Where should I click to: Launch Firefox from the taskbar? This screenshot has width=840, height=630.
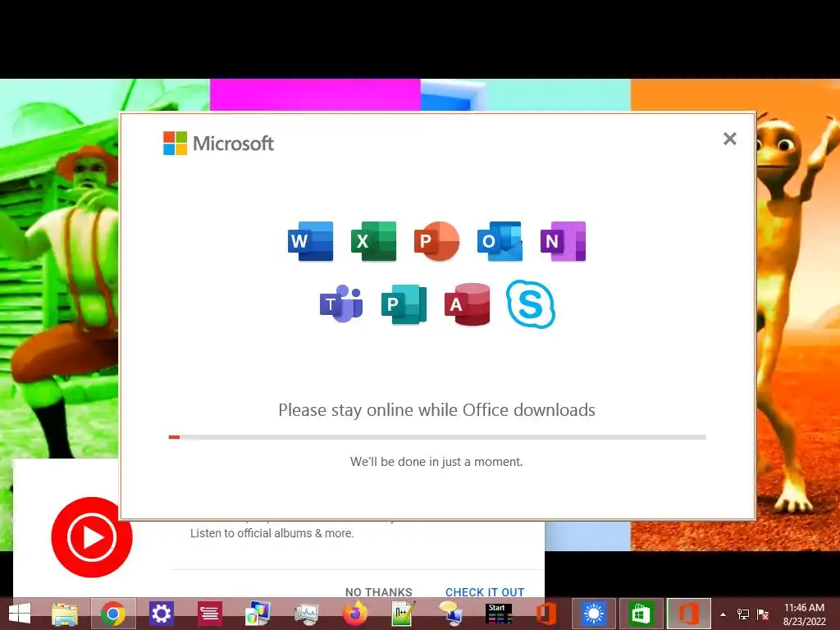coord(354,614)
